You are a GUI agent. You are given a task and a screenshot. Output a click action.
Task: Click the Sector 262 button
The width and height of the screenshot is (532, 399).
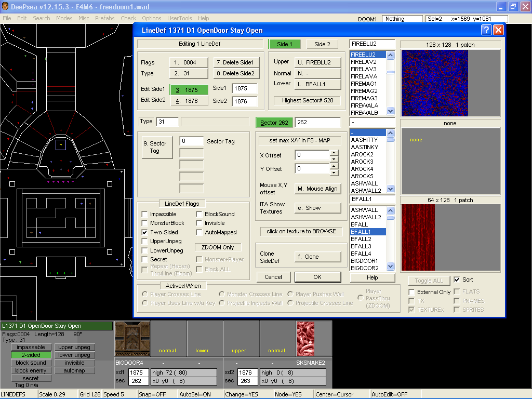pos(274,123)
